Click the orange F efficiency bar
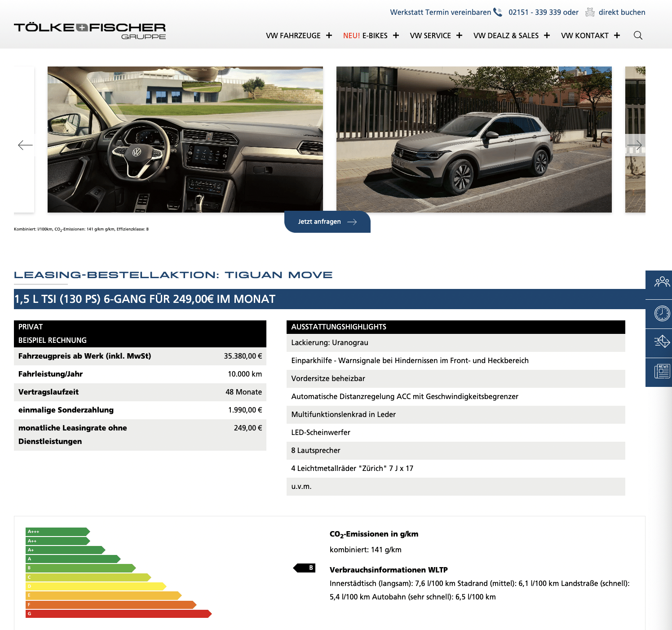The width and height of the screenshot is (672, 630). click(111, 605)
